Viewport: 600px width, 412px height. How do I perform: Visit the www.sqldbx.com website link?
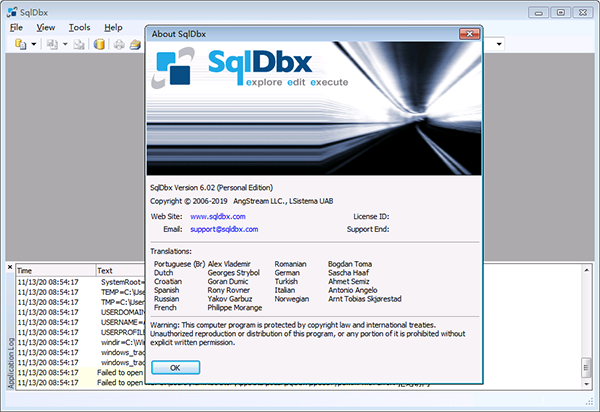[x=217, y=216]
